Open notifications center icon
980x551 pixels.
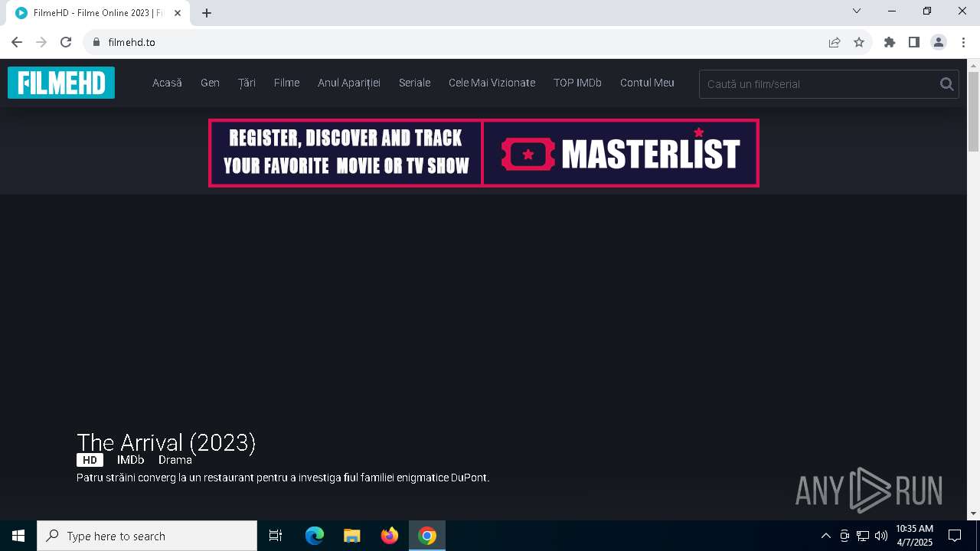click(x=955, y=536)
